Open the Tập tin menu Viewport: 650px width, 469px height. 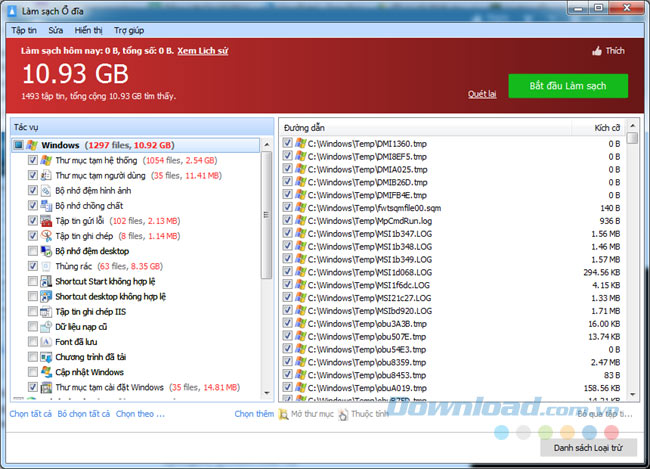pos(25,31)
